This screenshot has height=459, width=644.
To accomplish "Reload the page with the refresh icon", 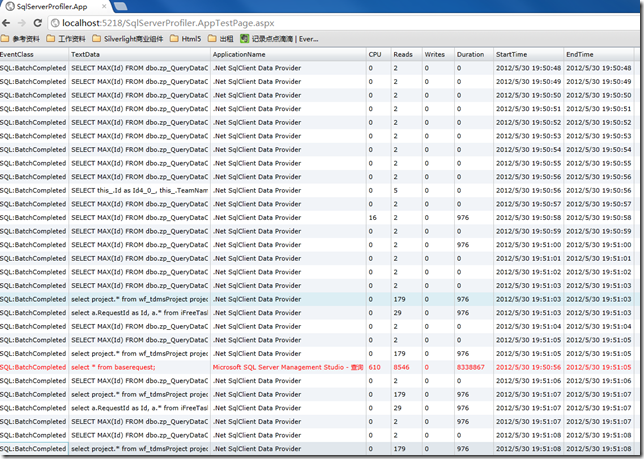I will (x=38, y=23).
